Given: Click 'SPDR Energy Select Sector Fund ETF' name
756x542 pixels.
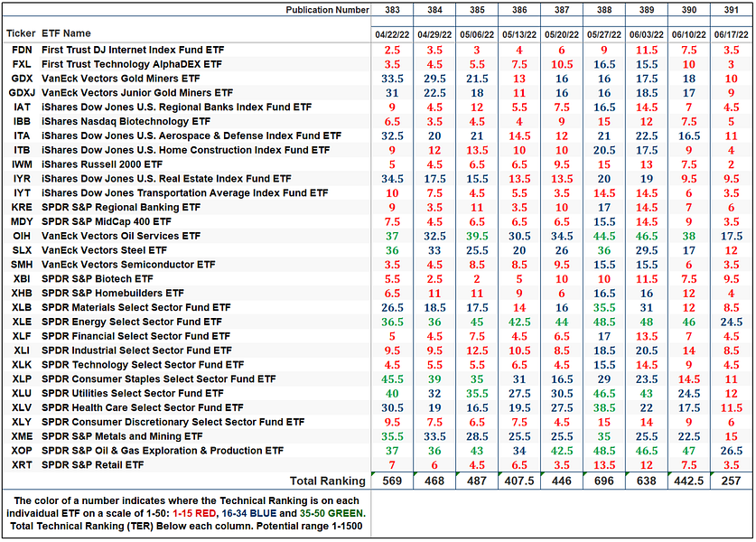Looking at the screenshot, I should coord(132,322).
